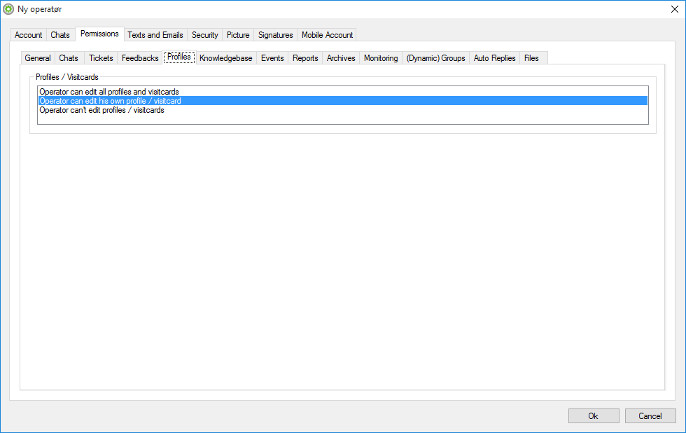Select the Permissions tab
The image size is (686, 433).
[x=99, y=34]
